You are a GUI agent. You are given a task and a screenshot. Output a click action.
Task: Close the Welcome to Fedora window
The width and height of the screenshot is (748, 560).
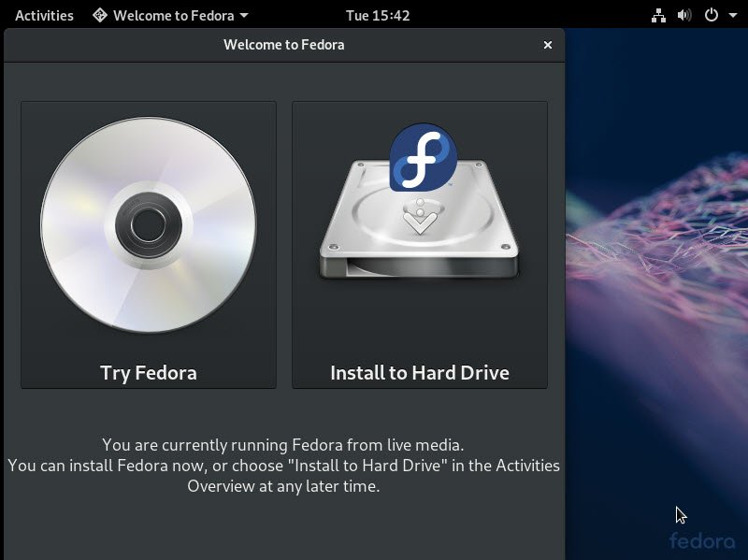548,45
